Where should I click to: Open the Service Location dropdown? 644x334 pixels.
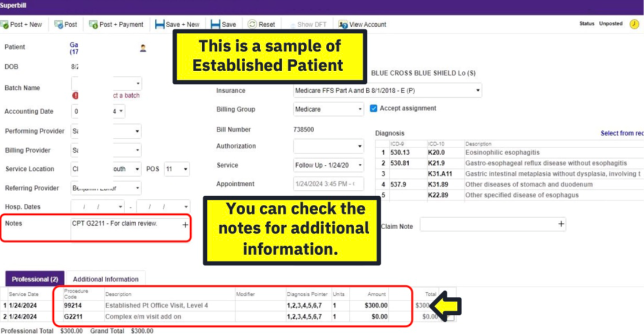pos(137,169)
